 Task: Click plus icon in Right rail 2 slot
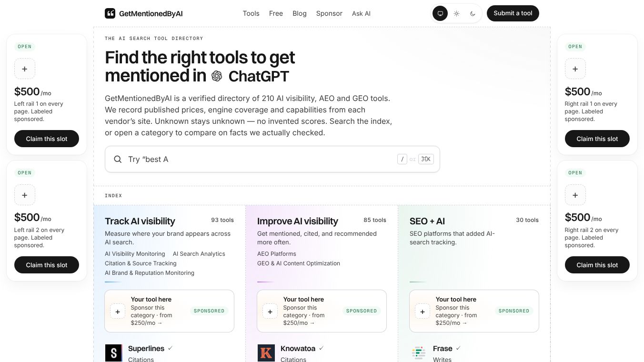click(x=575, y=195)
